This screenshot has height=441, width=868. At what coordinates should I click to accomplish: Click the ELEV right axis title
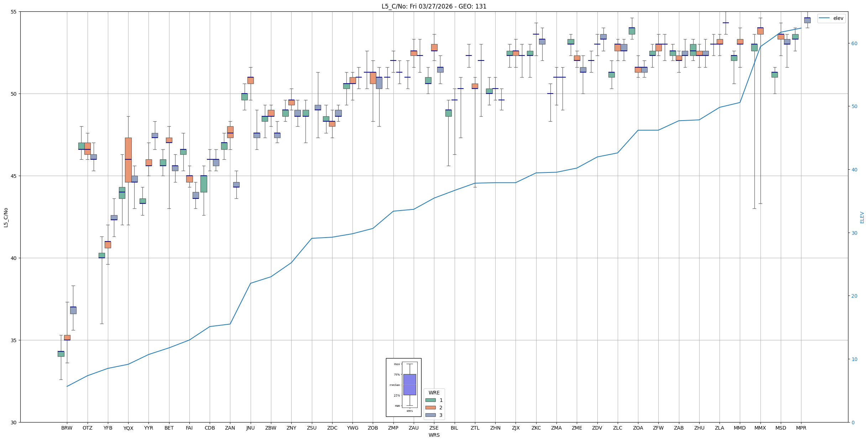pos(862,217)
